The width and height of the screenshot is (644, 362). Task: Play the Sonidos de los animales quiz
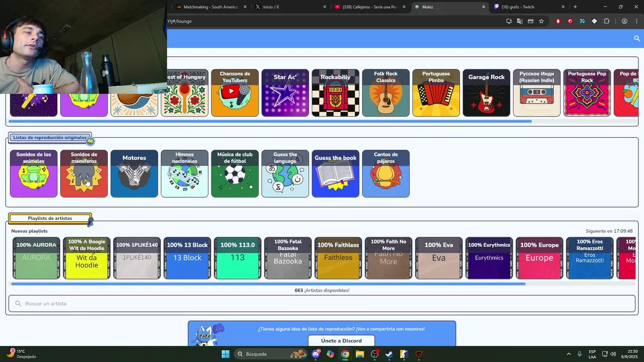[x=34, y=173]
